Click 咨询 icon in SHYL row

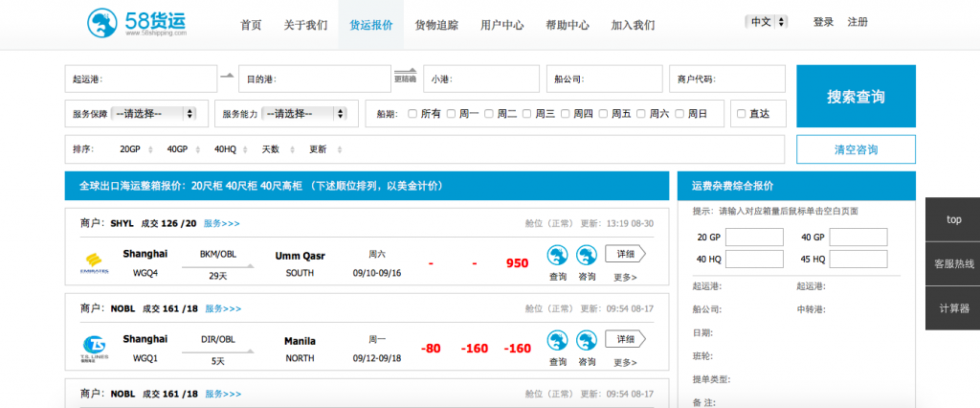[x=587, y=257]
